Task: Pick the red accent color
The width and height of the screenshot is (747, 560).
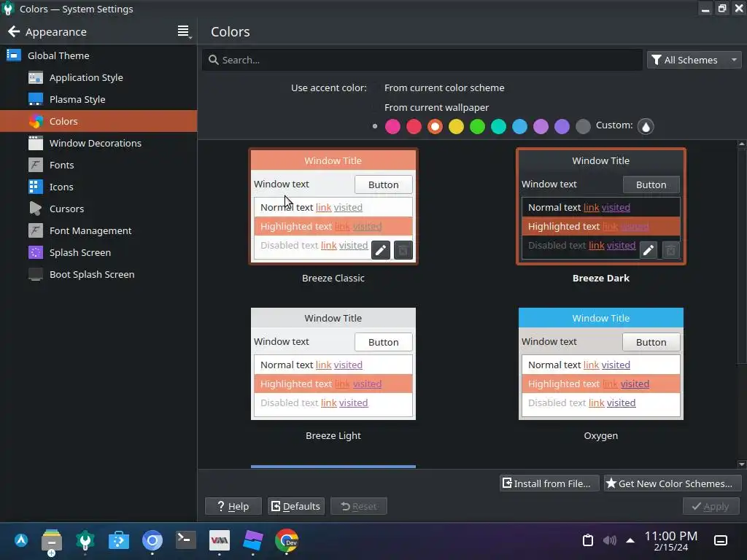Action: (x=414, y=126)
